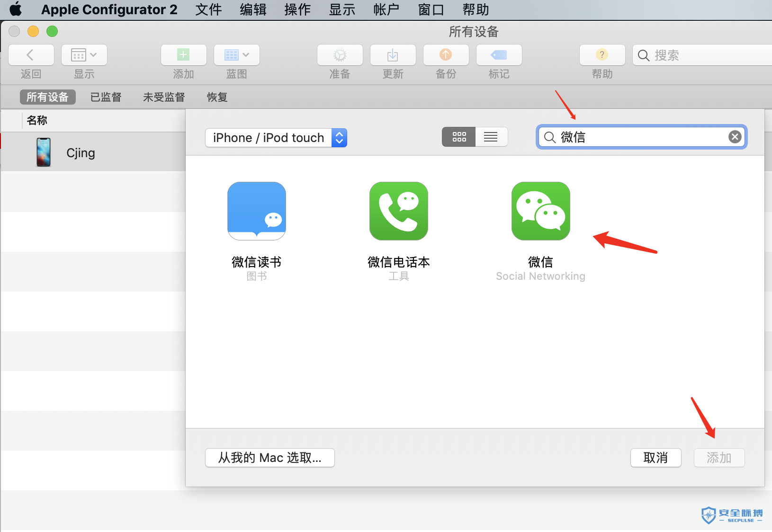Select the 所有设备 filter tab

[x=47, y=97]
